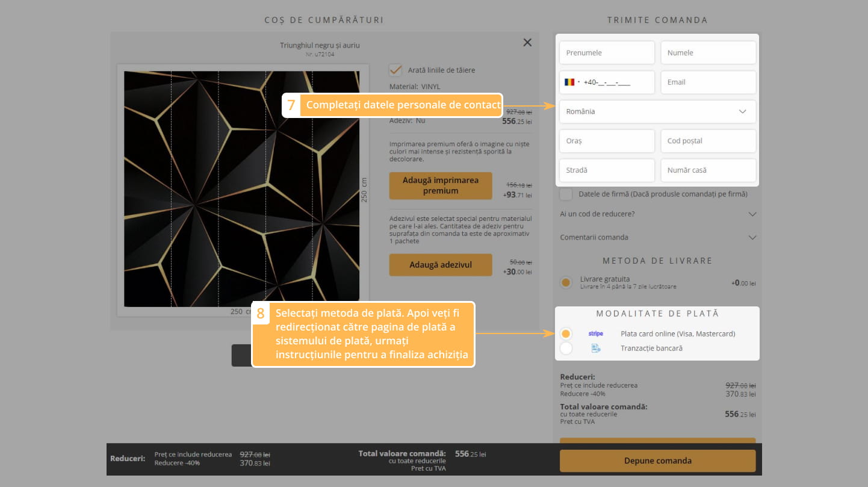Click 'Adaugă imprimarea premium' button
The image size is (868, 487).
440,186
